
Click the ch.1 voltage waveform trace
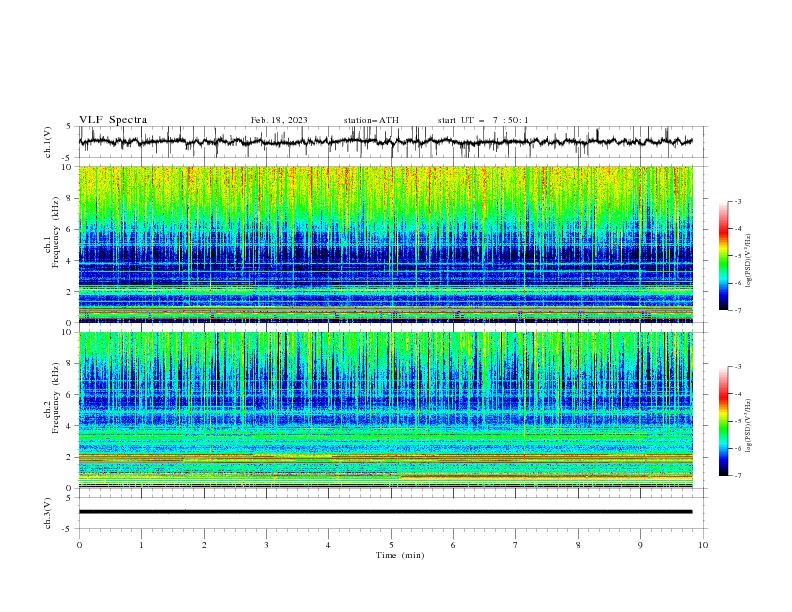point(385,142)
